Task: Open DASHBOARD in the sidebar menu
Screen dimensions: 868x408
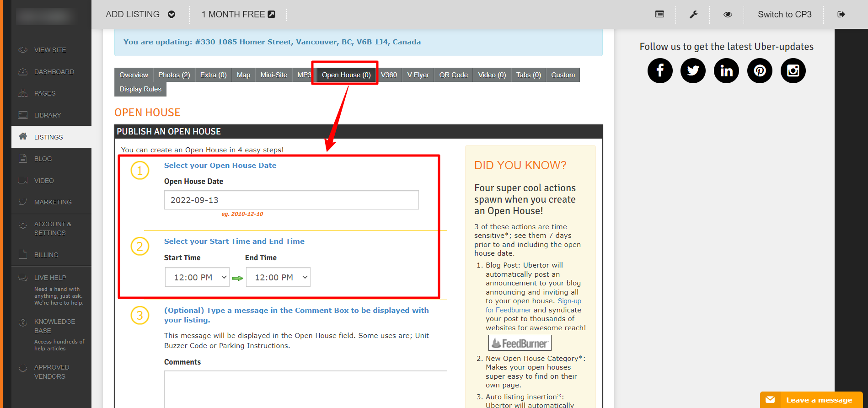Action: [51, 72]
